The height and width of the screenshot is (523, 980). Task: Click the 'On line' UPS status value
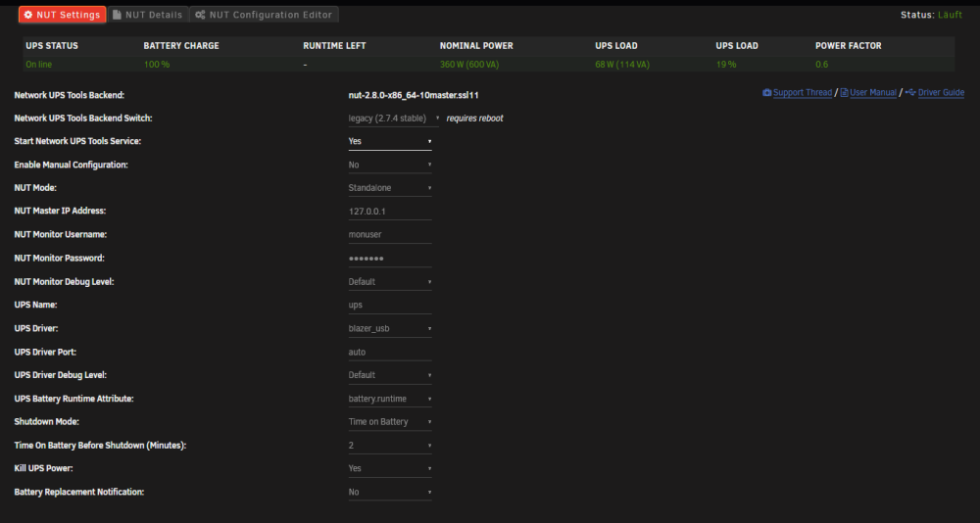pyautogui.click(x=39, y=65)
